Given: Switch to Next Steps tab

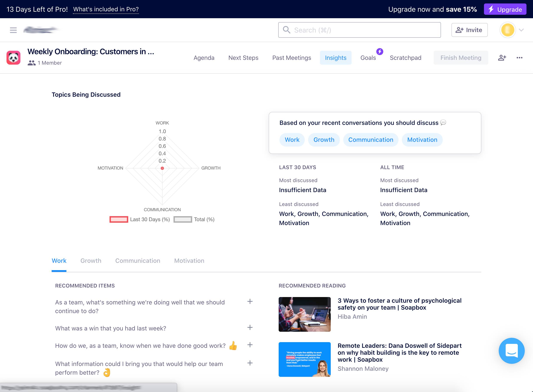Looking at the screenshot, I should click(243, 58).
